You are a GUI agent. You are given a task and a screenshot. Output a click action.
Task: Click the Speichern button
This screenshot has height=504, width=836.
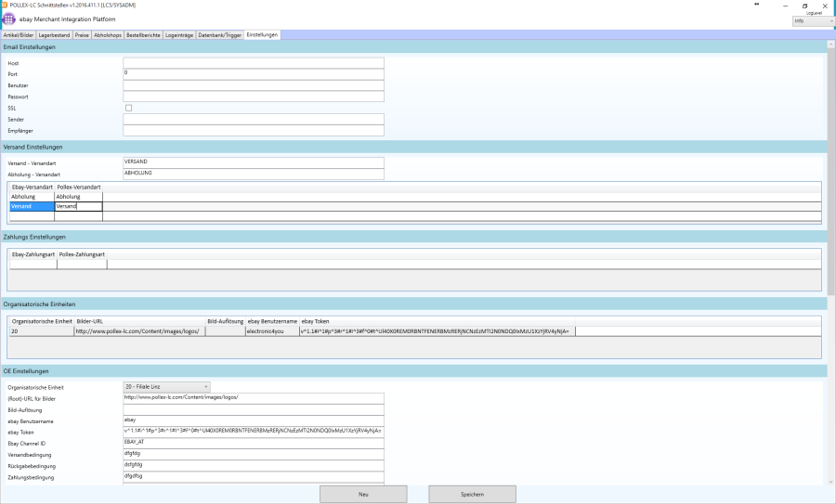pyautogui.click(x=472, y=494)
